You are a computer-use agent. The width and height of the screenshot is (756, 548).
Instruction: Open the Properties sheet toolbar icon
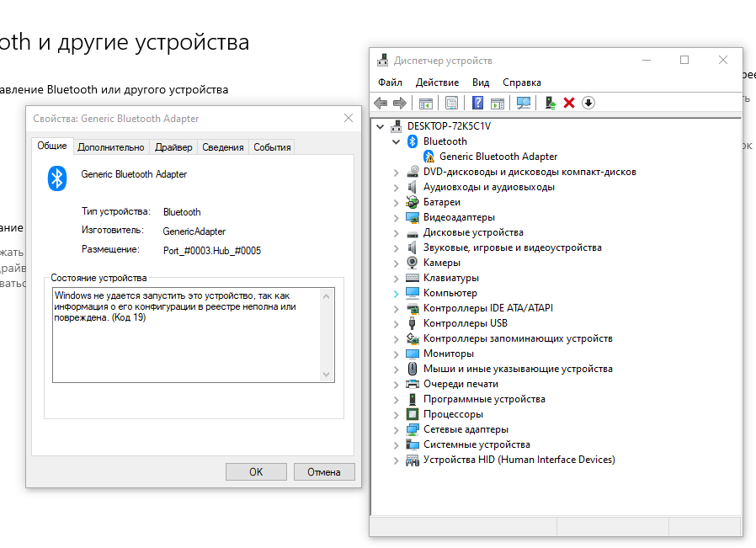click(452, 104)
